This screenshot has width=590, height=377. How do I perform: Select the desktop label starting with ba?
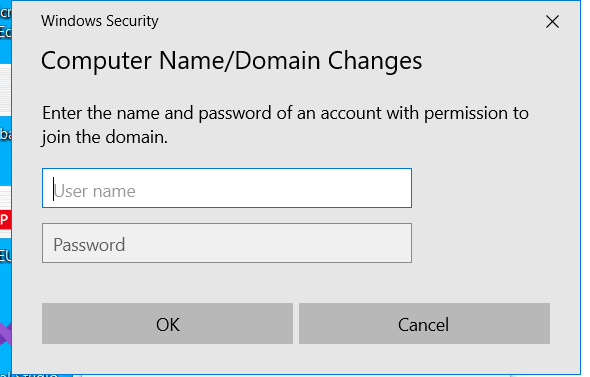pos(5,134)
